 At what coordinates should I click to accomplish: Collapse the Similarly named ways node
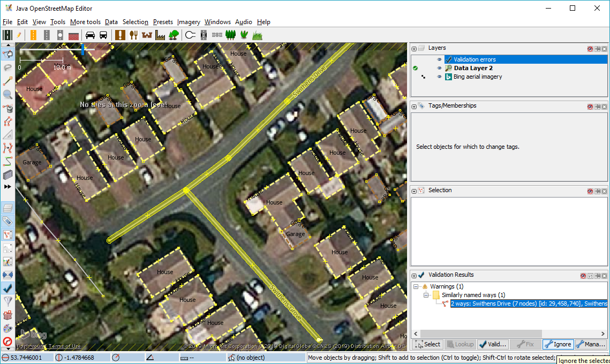[x=426, y=295]
